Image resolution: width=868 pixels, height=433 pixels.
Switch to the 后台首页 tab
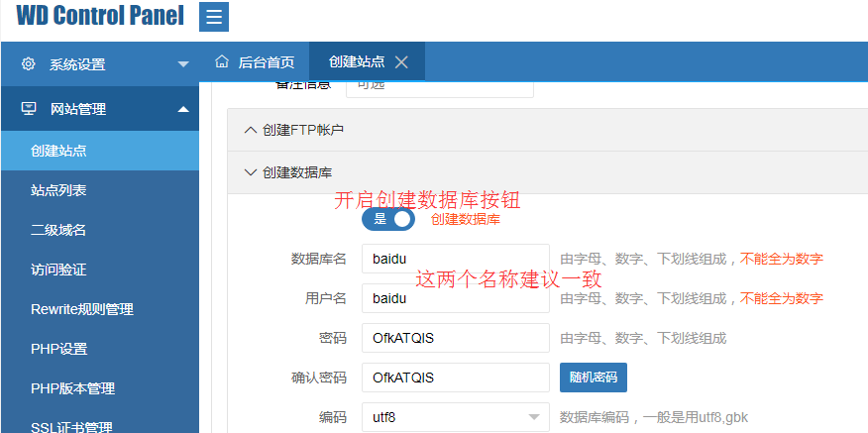255,61
